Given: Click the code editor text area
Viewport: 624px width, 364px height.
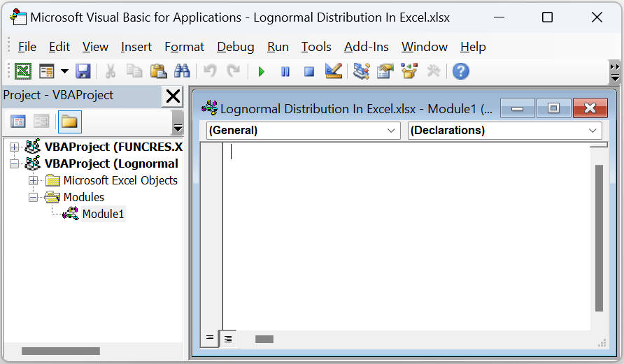Looking at the screenshot, I should click(x=406, y=237).
